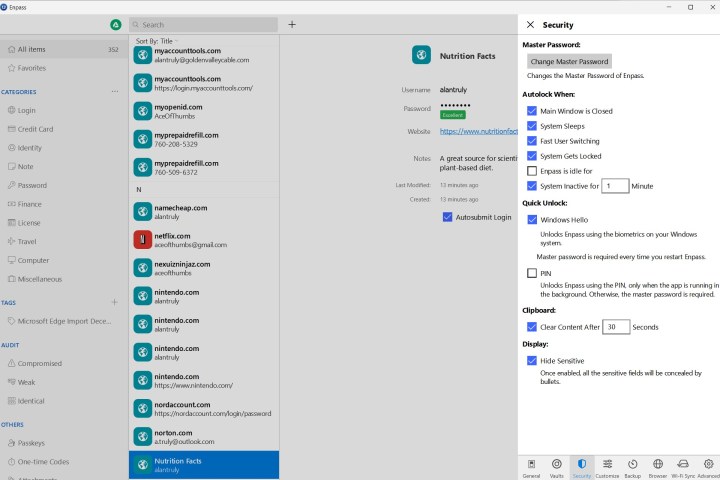This screenshot has width=720, height=480.
Task: Click the red Netflix entry icon
Action: tap(143, 239)
